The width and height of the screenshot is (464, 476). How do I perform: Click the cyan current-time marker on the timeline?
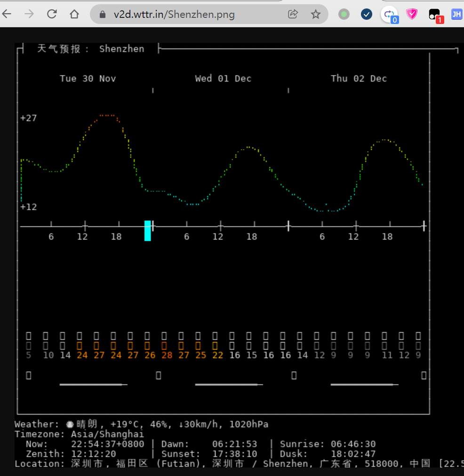148,230
